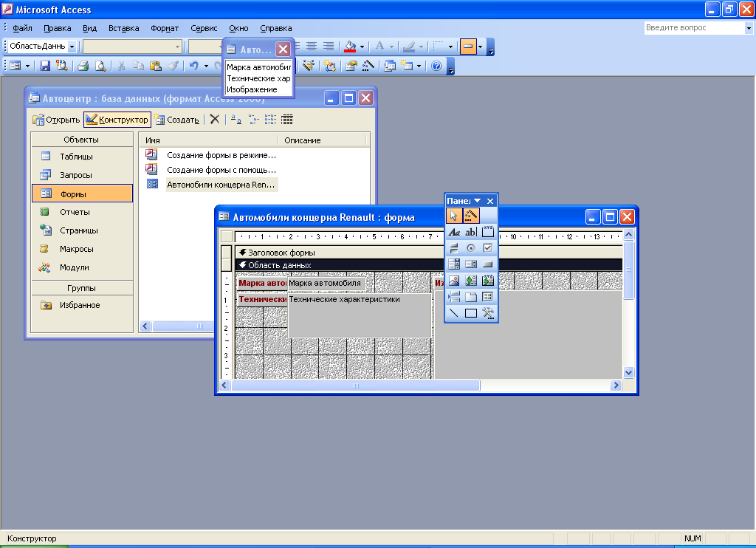The width and height of the screenshot is (756, 548).
Task: Select the Text Box tool (ab|)
Action: pyautogui.click(x=470, y=232)
